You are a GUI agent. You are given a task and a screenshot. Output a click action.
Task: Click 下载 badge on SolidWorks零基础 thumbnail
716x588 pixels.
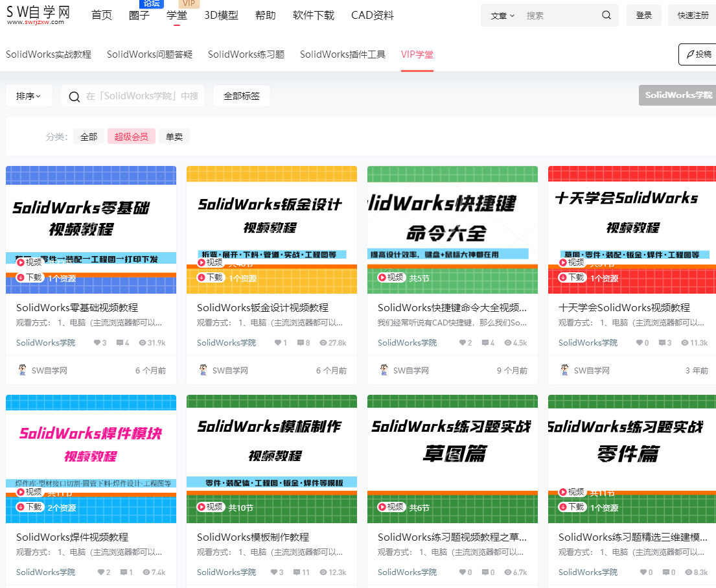click(30, 277)
